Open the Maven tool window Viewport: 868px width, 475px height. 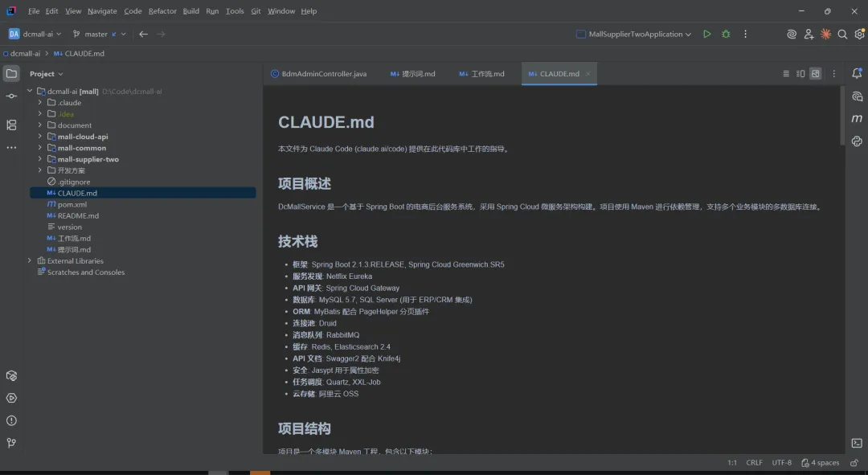(857, 118)
